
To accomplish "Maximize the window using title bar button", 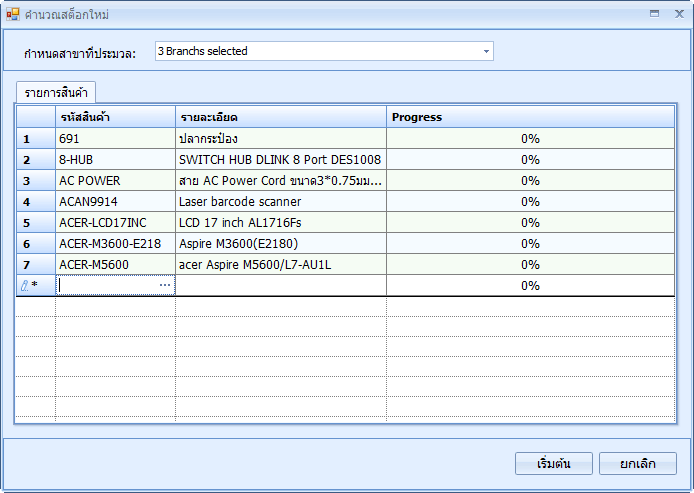I will coord(654,14).
